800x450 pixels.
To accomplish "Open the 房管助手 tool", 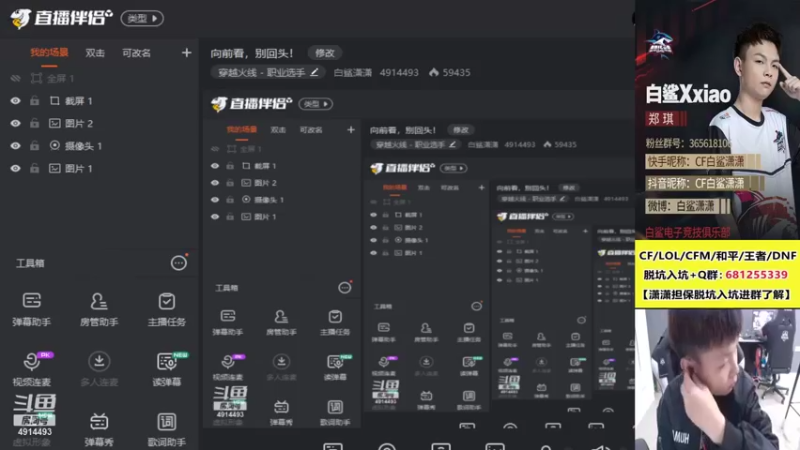I will (x=99, y=309).
